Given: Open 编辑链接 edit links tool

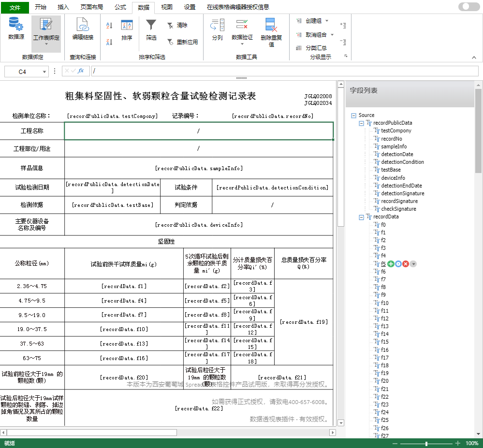Looking at the screenshot, I should tap(83, 29).
